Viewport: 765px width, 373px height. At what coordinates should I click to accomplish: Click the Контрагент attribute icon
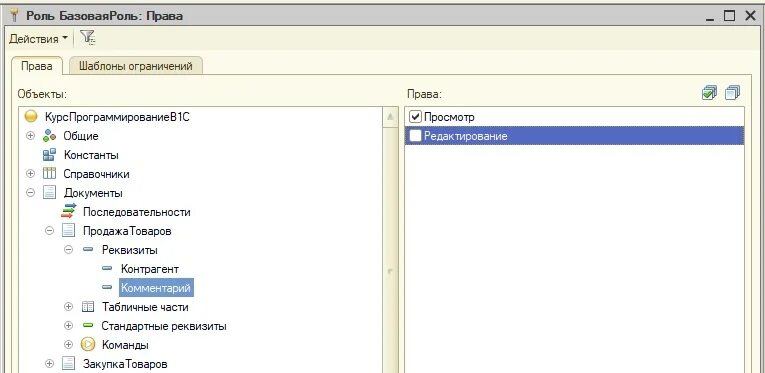[x=107, y=269]
